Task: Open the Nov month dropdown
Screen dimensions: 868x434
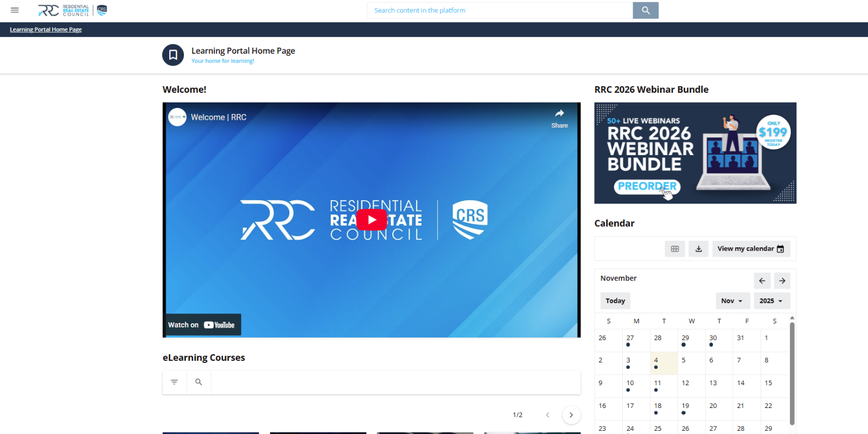Action: pyautogui.click(x=733, y=301)
